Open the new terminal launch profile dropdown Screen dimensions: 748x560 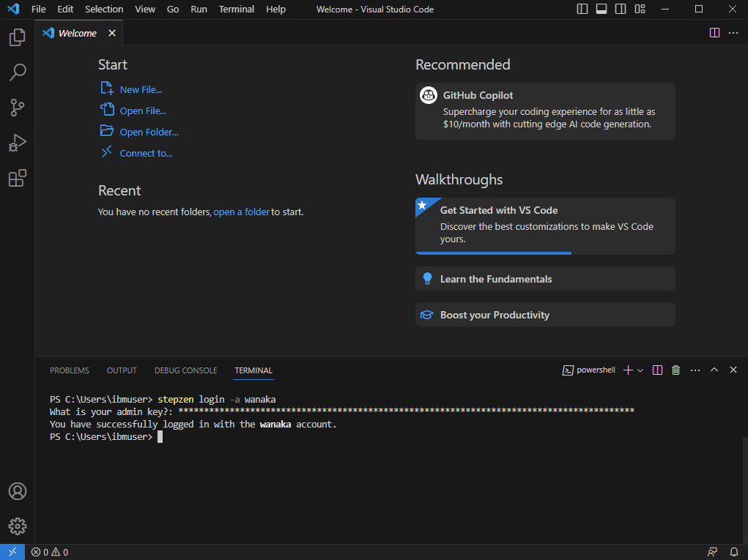640,370
